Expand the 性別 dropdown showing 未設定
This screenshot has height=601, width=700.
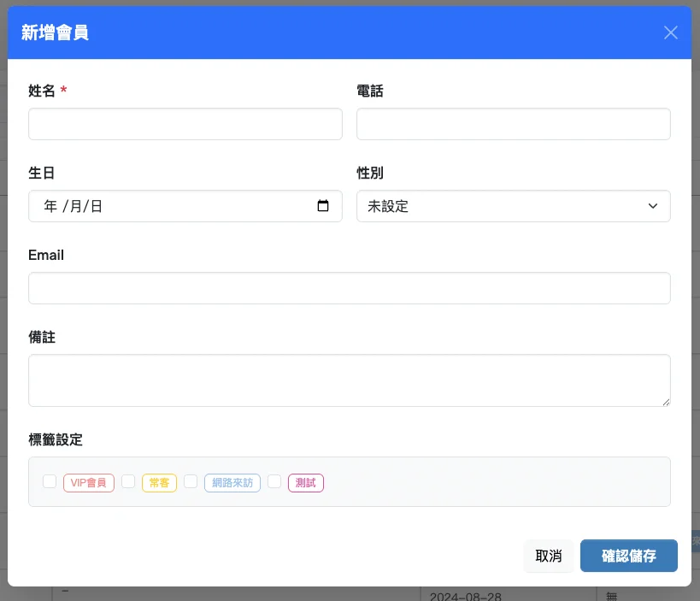513,206
